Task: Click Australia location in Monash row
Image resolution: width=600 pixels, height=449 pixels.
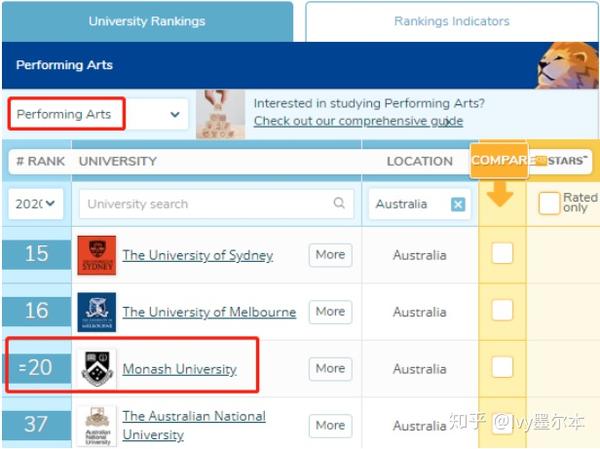Action: pyautogui.click(x=420, y=369)
